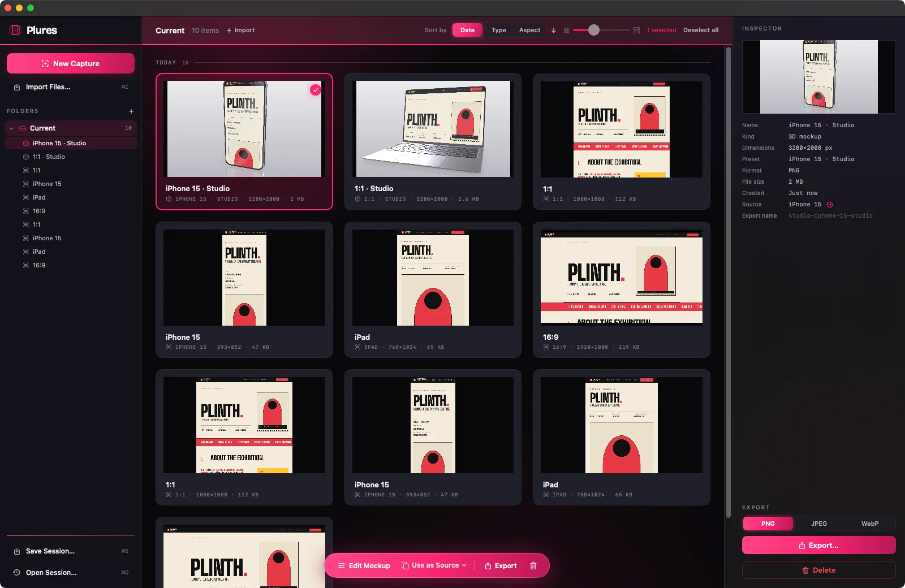The width and height of the screenshot is (905, 588).
Task: Open the iPhone 15 · Studio card thumbnail
Action: point(244,129)
